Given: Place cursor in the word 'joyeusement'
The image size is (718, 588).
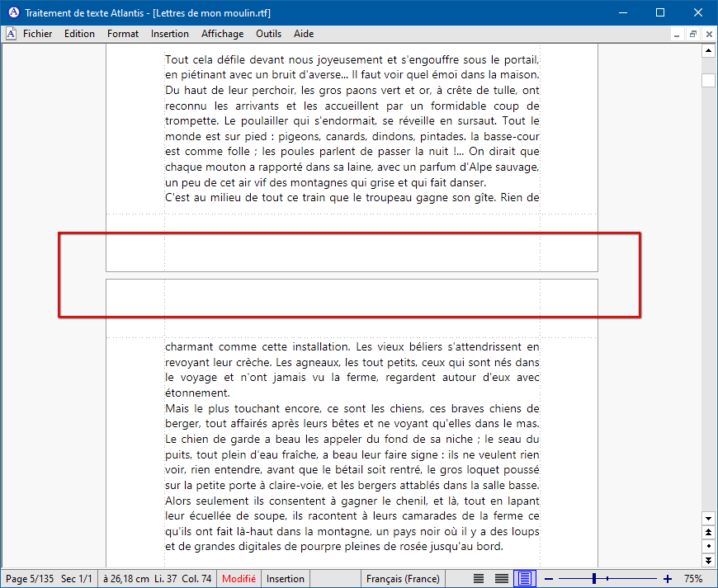Looking at the screenshot, I should point(350,60).
